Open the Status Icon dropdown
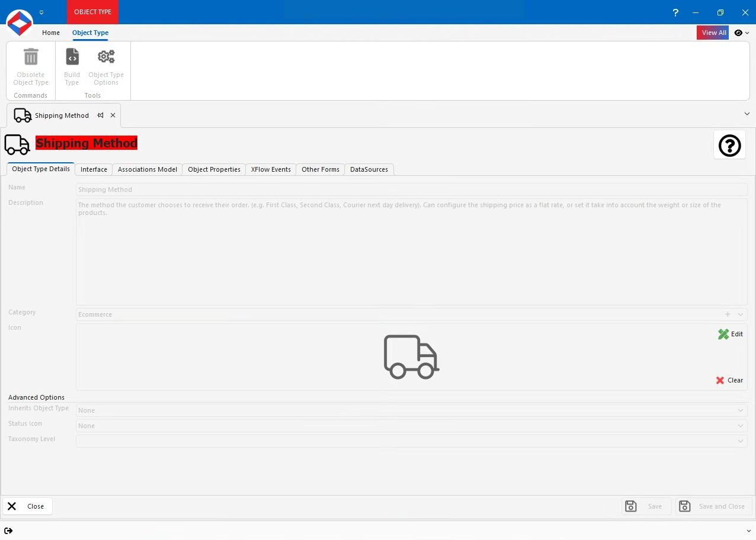The height and width of the screenshot is (540, 756). [x=740, y=426]
